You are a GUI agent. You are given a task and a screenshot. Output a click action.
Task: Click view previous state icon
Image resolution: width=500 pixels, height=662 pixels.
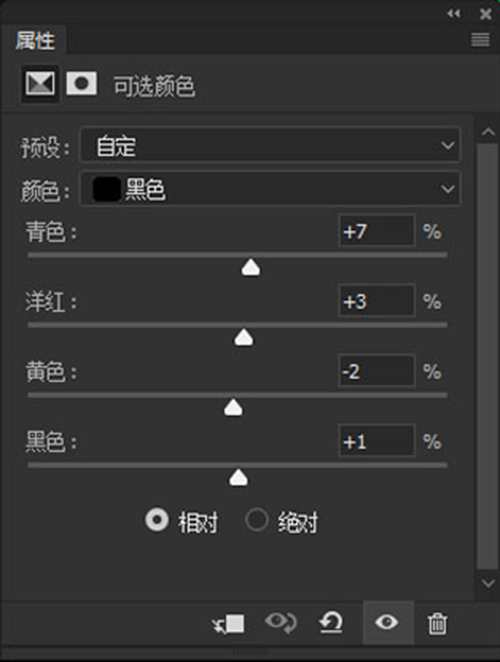click(281, 623)
